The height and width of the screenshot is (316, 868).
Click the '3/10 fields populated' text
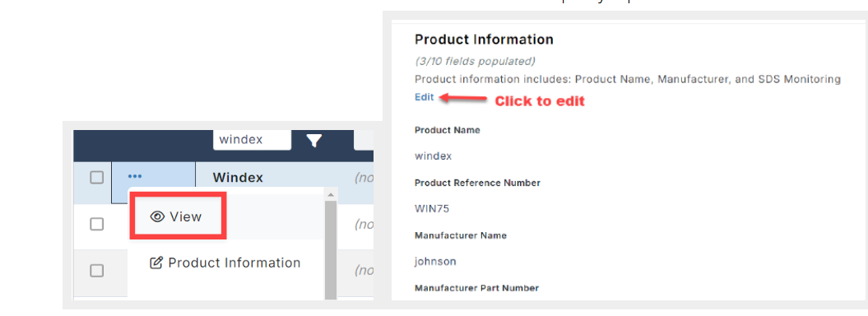pyautogui.click(x=475, y=61)
